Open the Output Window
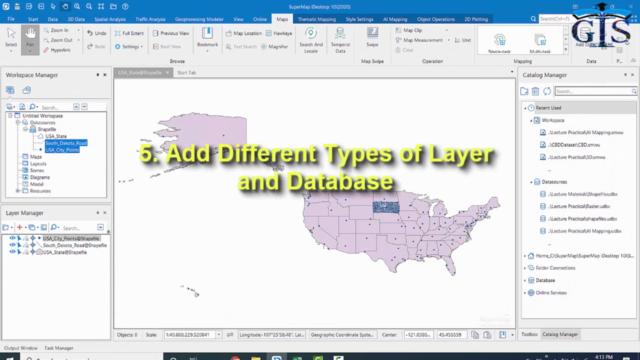This screenshot has height=360, width=640. (20, 348)
